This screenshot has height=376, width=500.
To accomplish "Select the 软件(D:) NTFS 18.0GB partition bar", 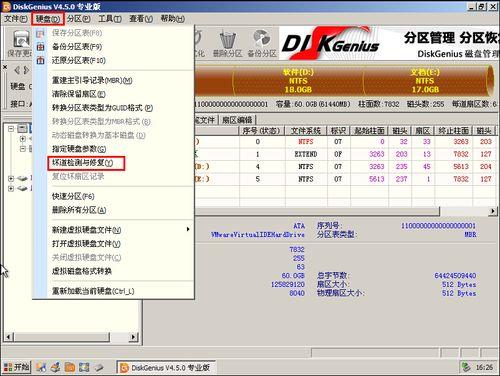I will pos(298,81).
